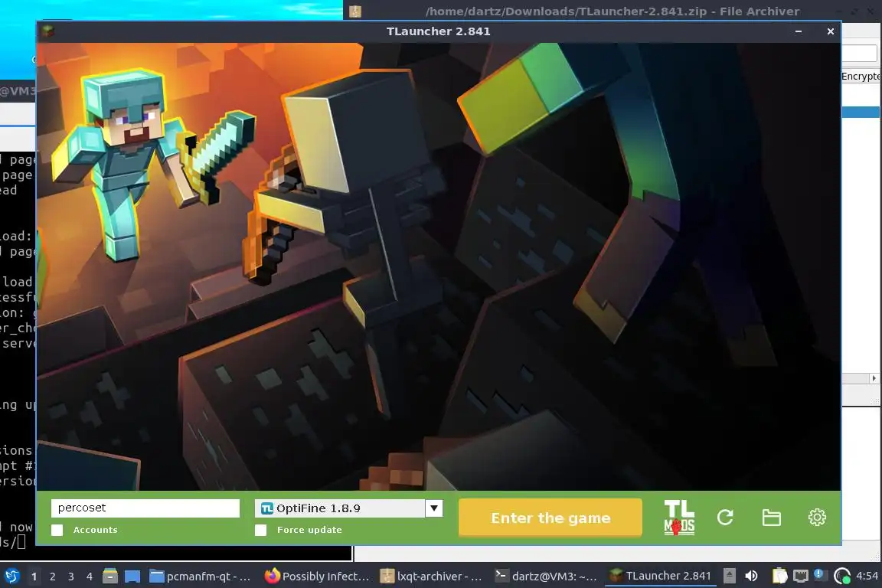Click the update status tray icon

842,577
